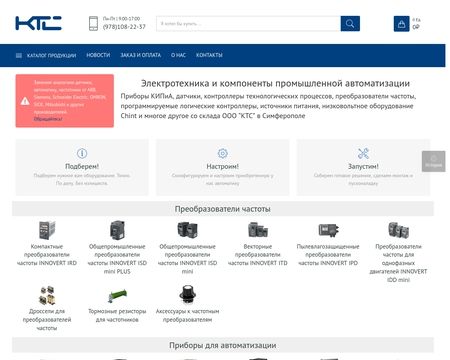
Task: Open Компактные преобразователи частоты INNOVERT IRD link
Action: (47, 255)
